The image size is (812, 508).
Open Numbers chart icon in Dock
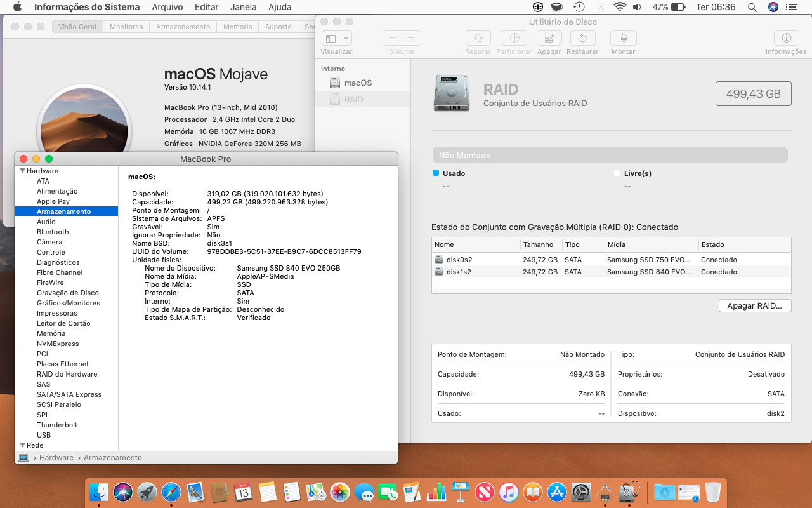coord(436,491)
